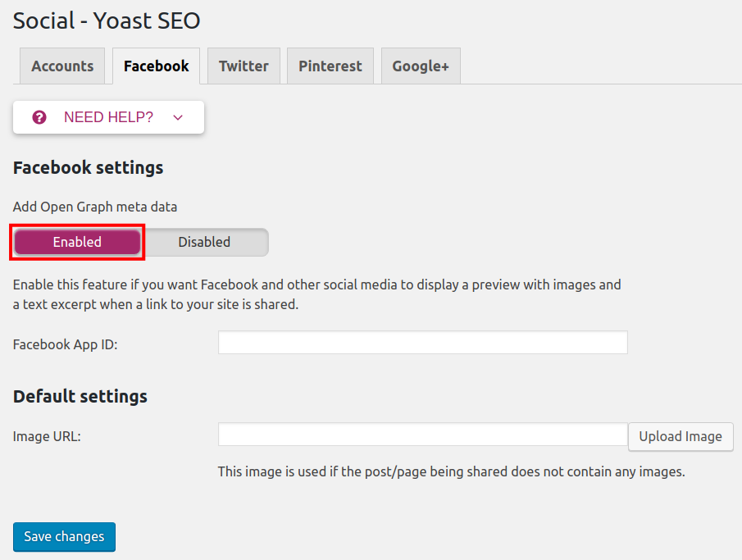Click the "Image URL:" label

[x=47, y=436]
